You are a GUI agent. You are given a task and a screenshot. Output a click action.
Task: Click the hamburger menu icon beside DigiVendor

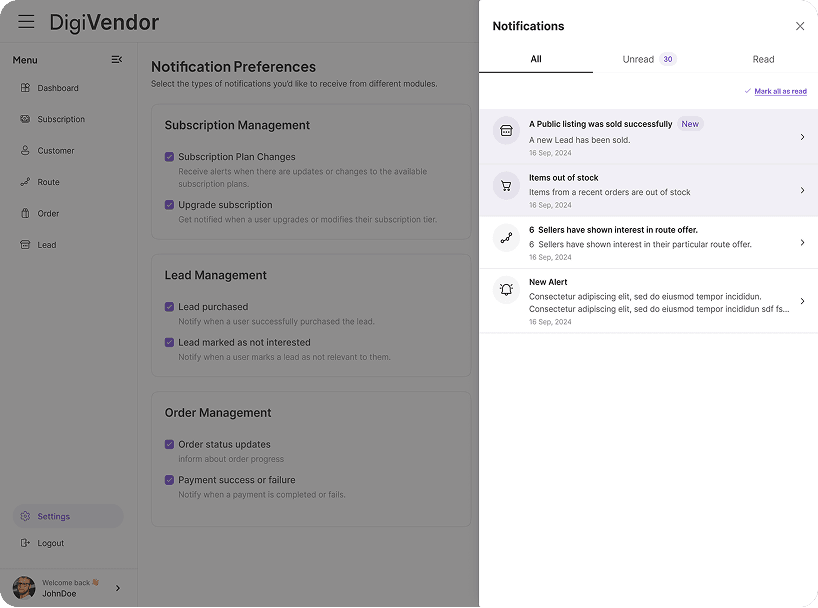[25, 21]
